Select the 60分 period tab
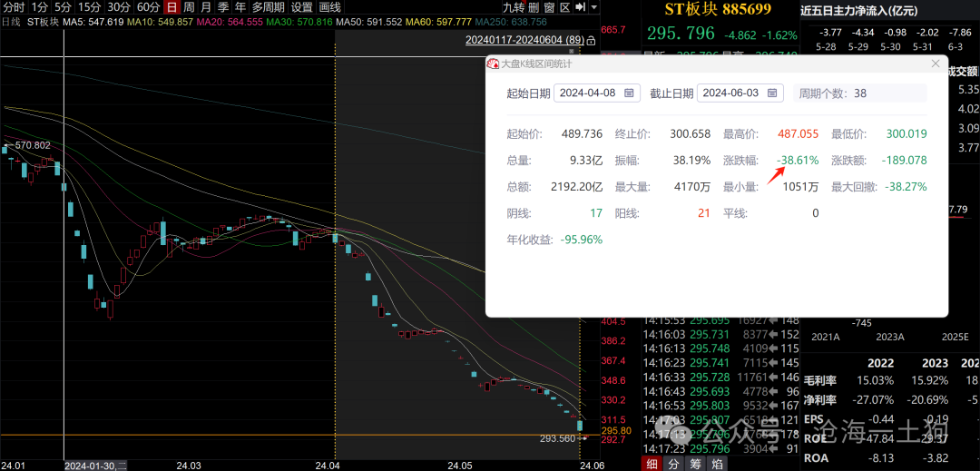 (148, 7)
